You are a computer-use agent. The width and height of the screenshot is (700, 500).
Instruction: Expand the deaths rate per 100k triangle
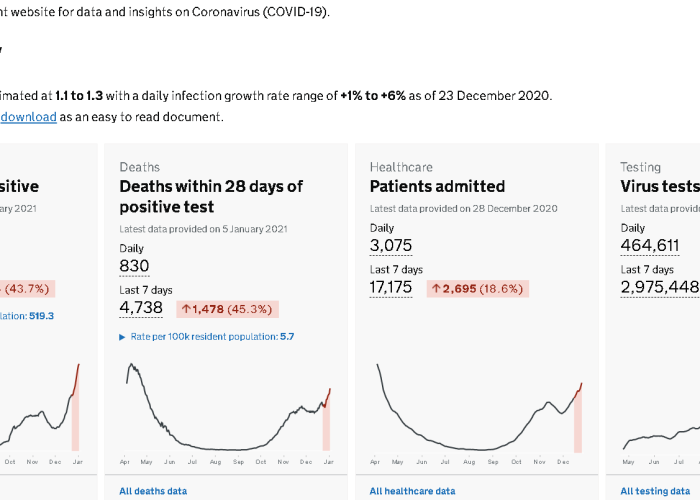[123, 337]
